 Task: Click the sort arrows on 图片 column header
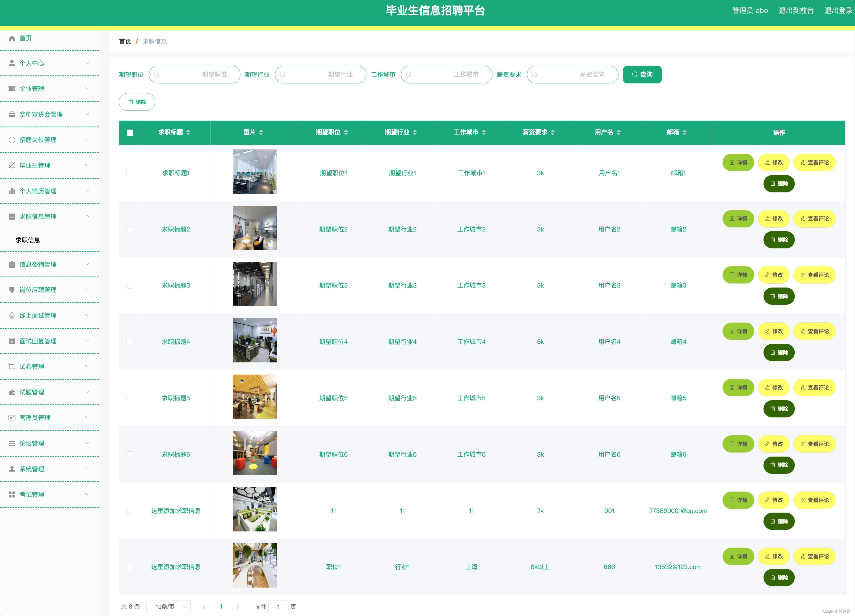261,132
